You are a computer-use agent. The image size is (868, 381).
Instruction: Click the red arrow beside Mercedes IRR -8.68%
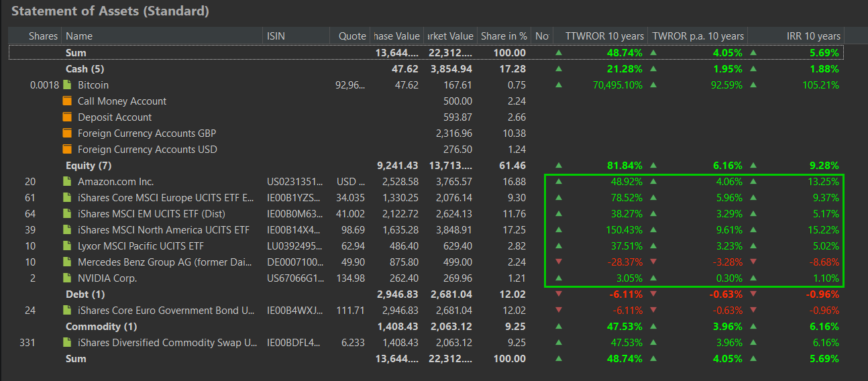pyautogui.click(x=753, y=262)
